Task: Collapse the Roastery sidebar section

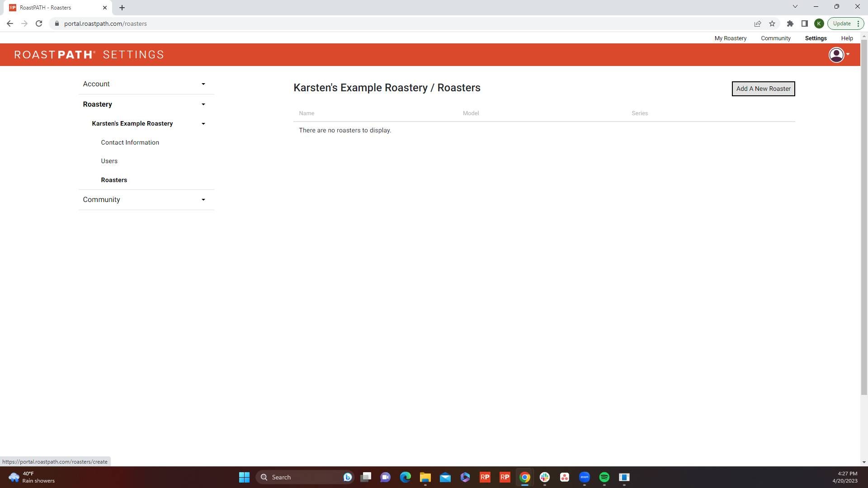Action: (146, 104)
